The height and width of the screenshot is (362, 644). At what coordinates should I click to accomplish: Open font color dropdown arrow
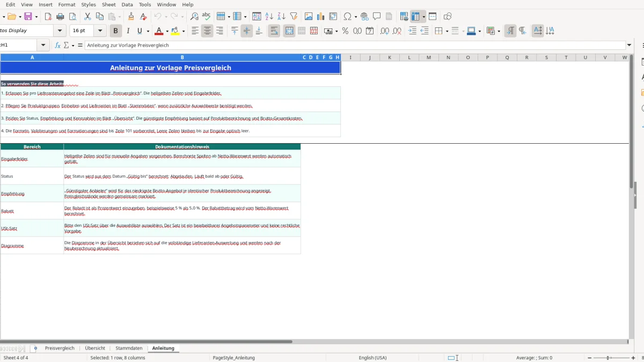167,31
